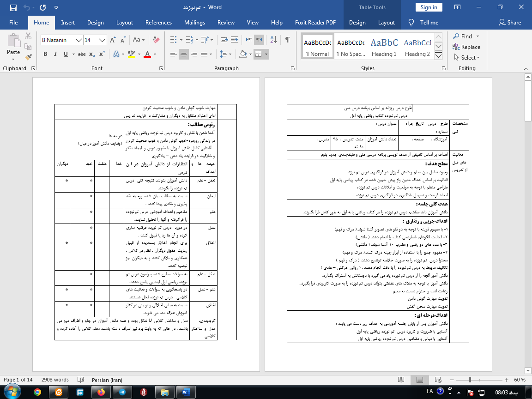Open Replace from the Editing group

pos(467,47)
